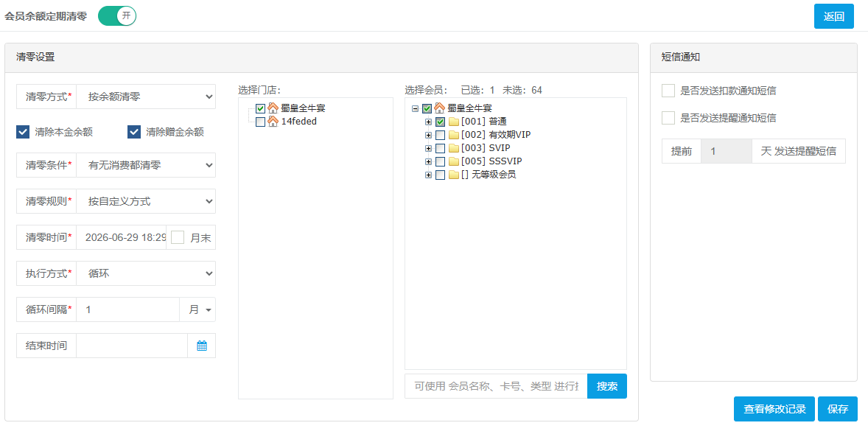Toggle the 会员余额定期清零 switch off
Screen dimensions: 868x434
pyautogui.click(x=117, y=15)
